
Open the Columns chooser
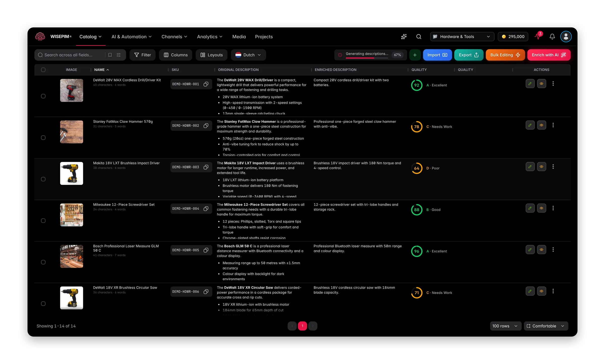point(175,55)
